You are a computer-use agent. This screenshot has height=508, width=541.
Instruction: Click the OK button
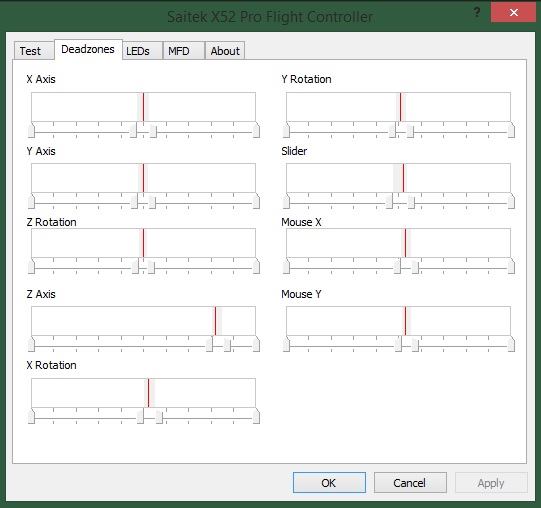tap(329, 482)
